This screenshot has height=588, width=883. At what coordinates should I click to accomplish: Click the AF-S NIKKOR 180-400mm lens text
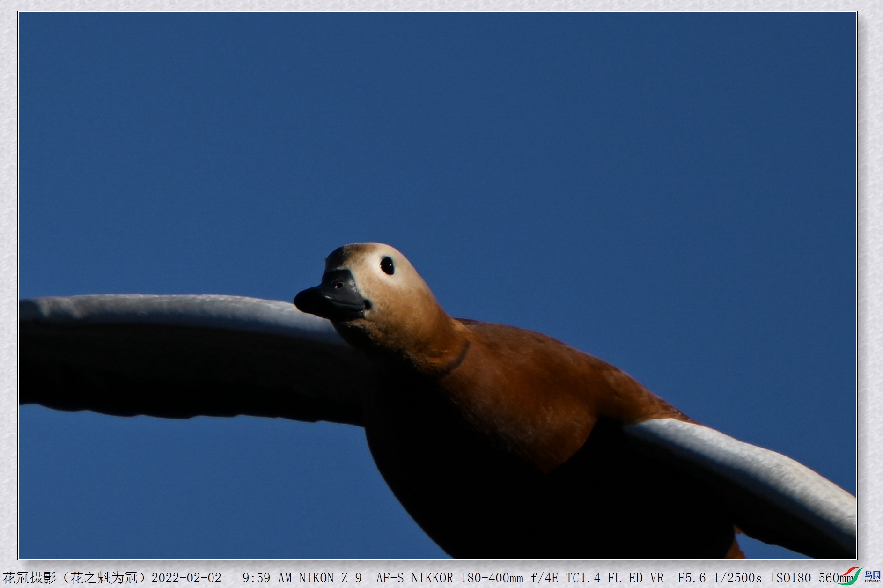pos(449,578)
